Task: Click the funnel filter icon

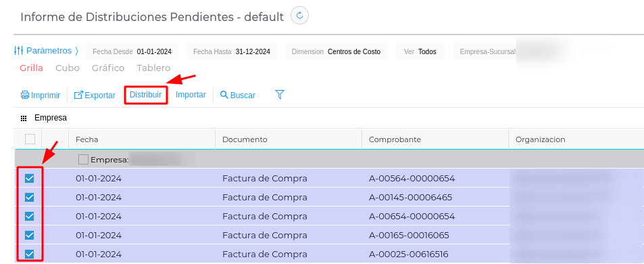Action: (280, 95)
